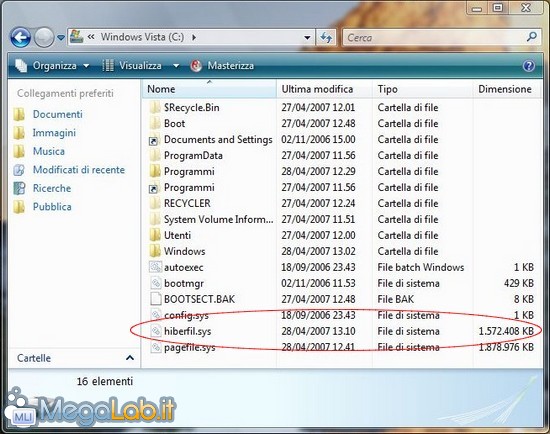
Task: Open Modificati di recente link
Action: pyautogui.click(x=79, y=170)
